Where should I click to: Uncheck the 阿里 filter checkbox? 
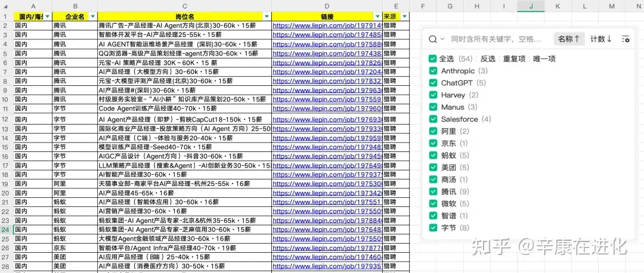[x=432, y=131]
